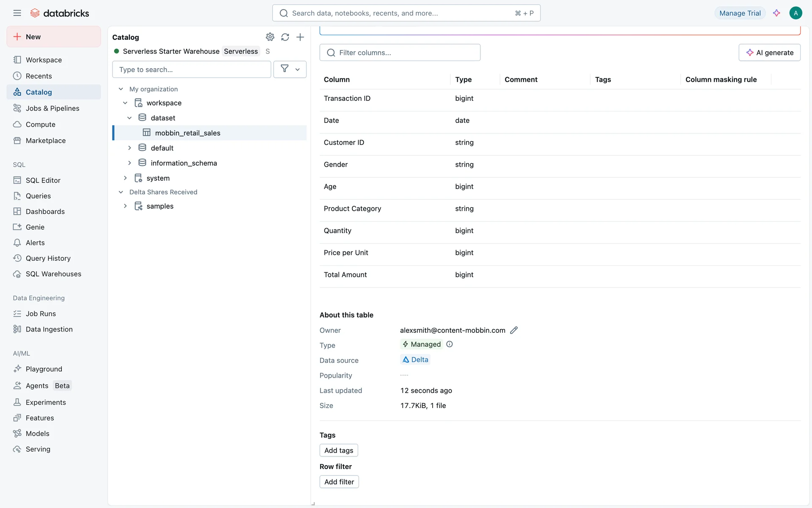The width and height of the screenshot is (812, 508).
Task: Click the Delta data source link
Action: tap(415, 360)
